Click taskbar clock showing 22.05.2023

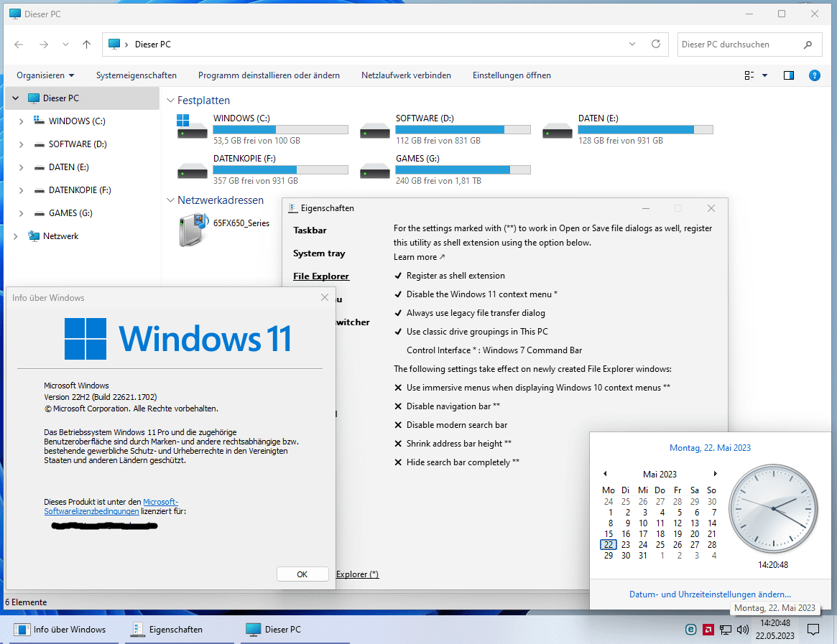[775, 630]
